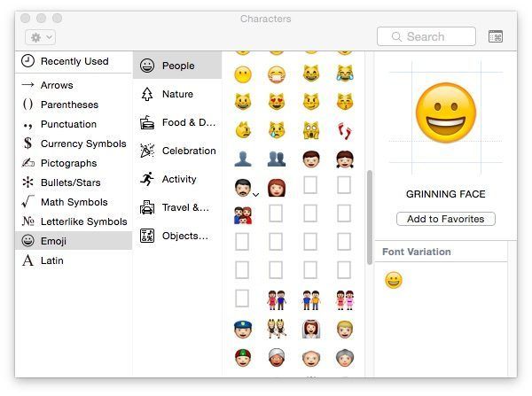Open the Nature emoji category
This screenshot has width=532, height=396.
point(177,94)
